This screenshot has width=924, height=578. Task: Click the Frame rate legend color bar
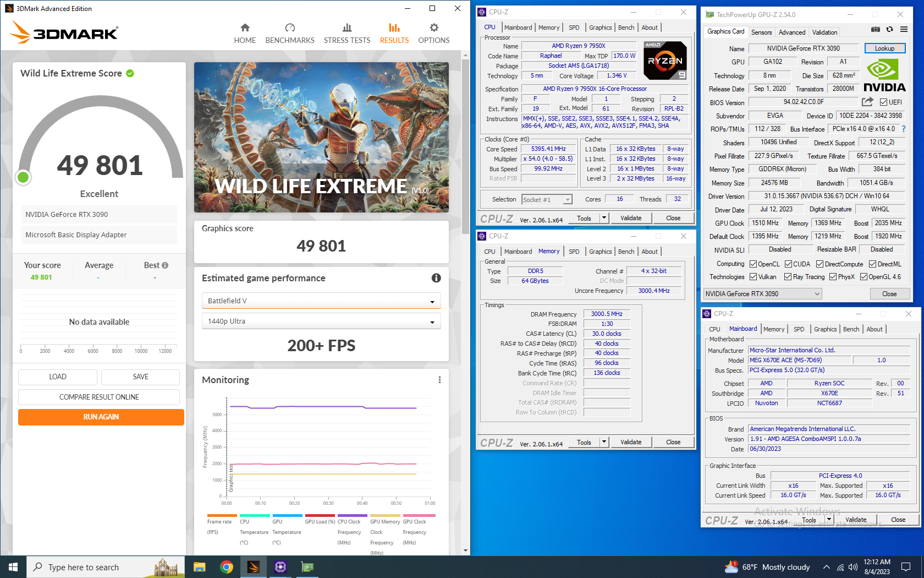point(222,516)
